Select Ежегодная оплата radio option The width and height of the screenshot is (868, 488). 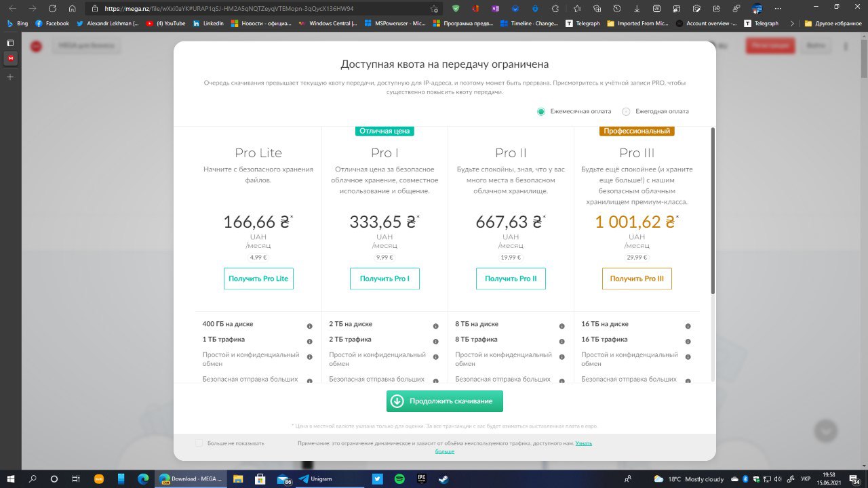tap(626, 111)
